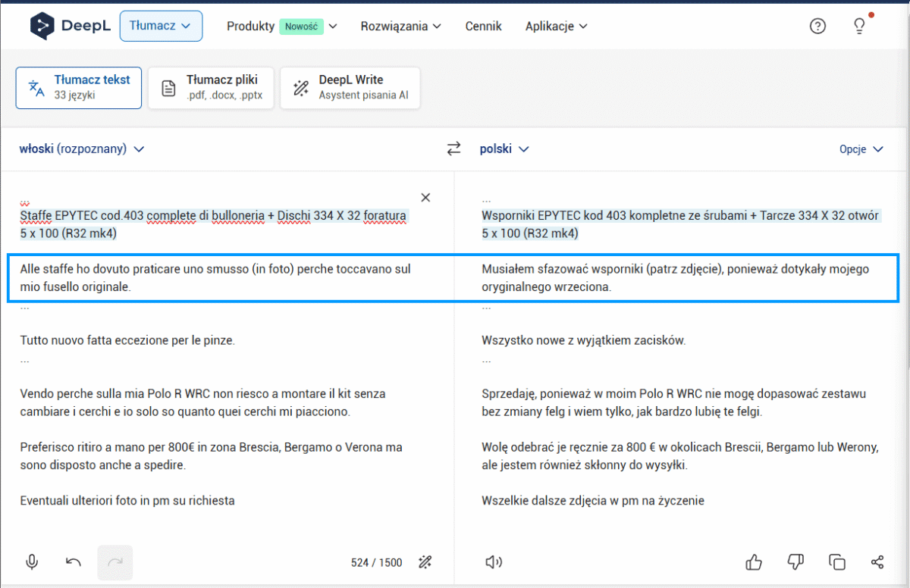Screen dimensions: 910x588
Task: Undo the last edit with the undo arrow
Action: click(74, 562)
